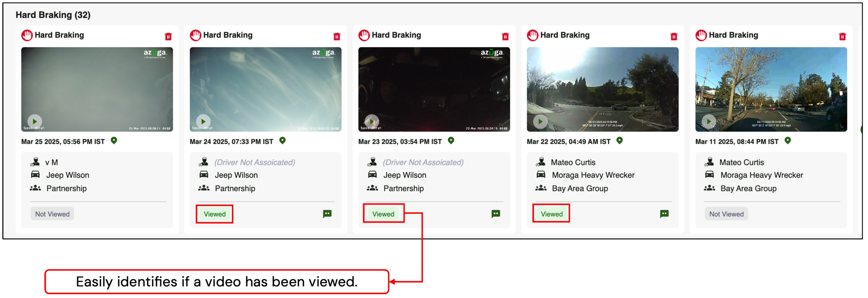The width and height of the screenshot is (868, 298).
Task: Delete the Mar 22 Hard Braking video
Action: [x=673, y=36]
